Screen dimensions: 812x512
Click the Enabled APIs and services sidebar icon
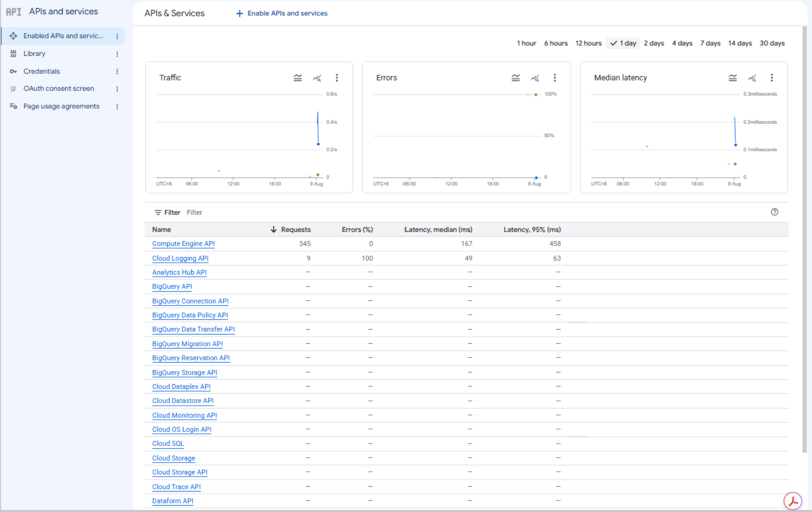[x=13, y=36]
